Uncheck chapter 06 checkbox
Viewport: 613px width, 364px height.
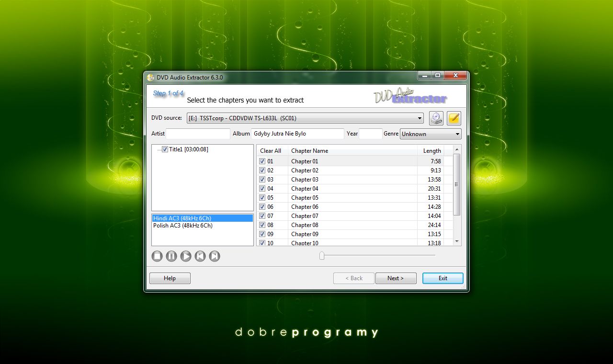pos(262,207)
